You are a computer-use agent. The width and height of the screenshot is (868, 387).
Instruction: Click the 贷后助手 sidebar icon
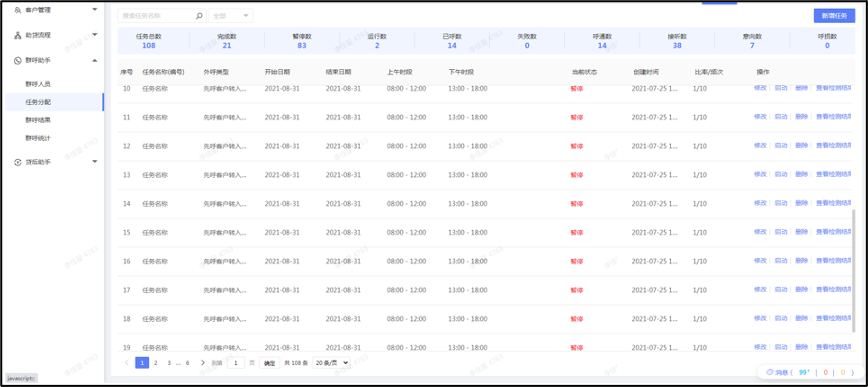[x=18, y=162]
